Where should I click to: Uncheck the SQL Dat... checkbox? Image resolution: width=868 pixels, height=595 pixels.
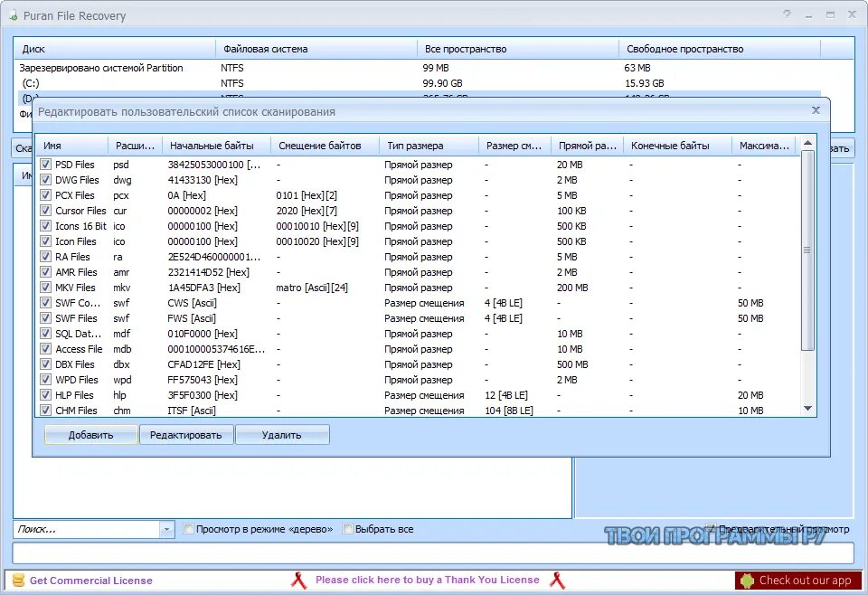pyautogui.click(x=45, y=334)
